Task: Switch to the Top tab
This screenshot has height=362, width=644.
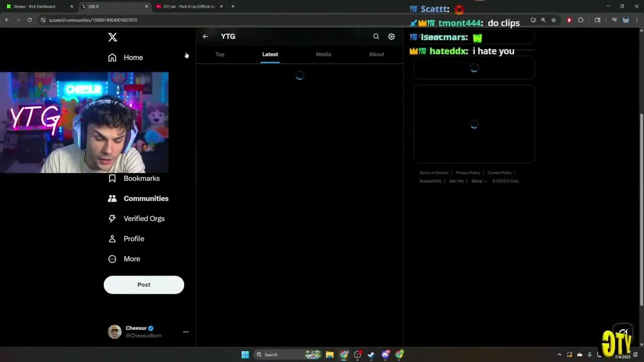Action: pos(220,54)
